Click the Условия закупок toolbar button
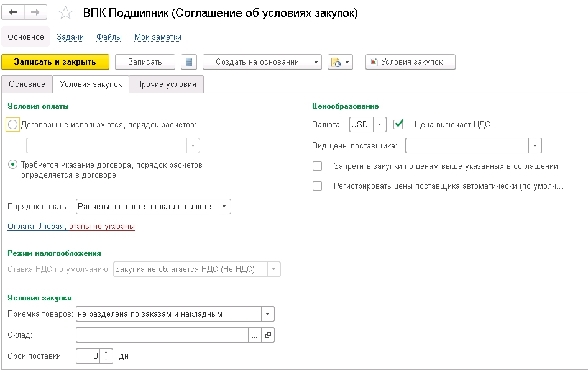The width and height of the screenshot is (588, 370). point(410,62)
